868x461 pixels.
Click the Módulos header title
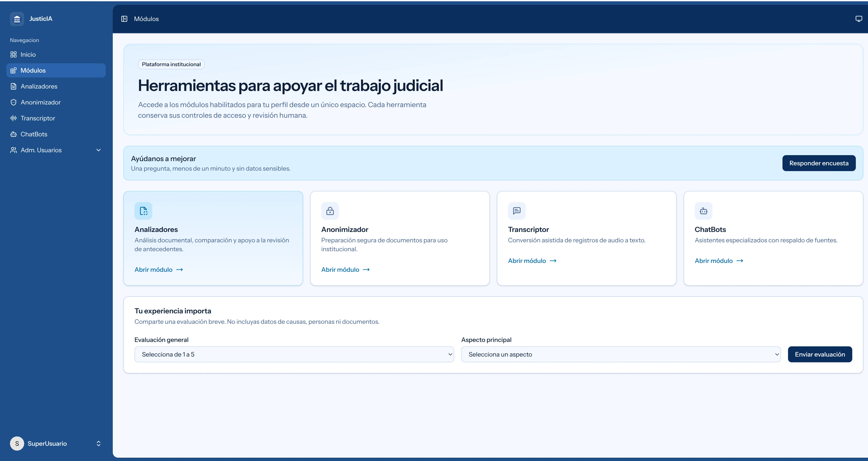(x=146, y=19)
